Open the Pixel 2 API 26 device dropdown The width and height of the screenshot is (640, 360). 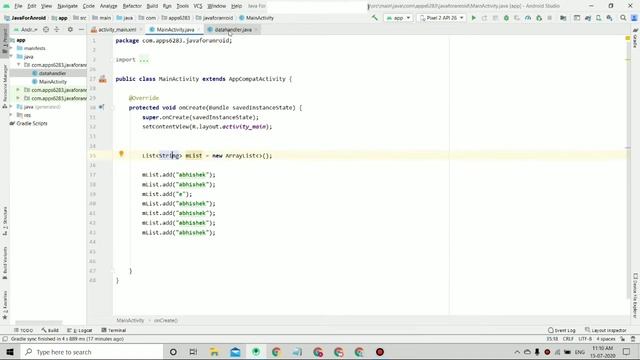(442, 18)
